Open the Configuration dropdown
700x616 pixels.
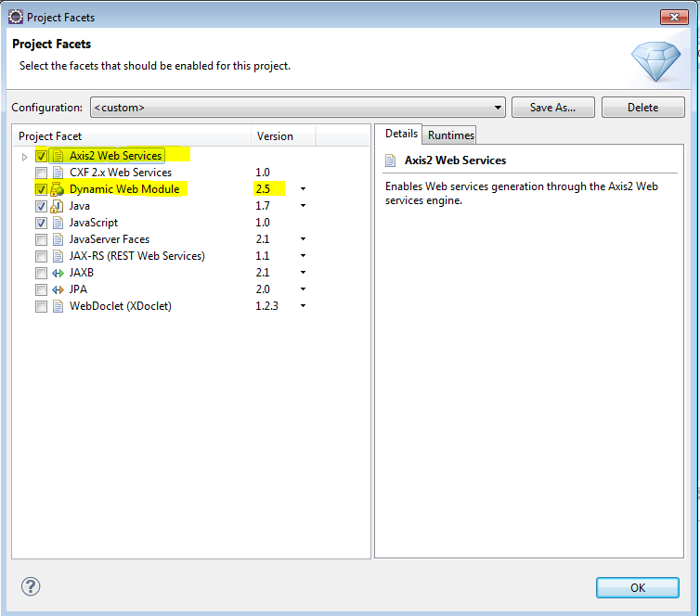[499, 108]
